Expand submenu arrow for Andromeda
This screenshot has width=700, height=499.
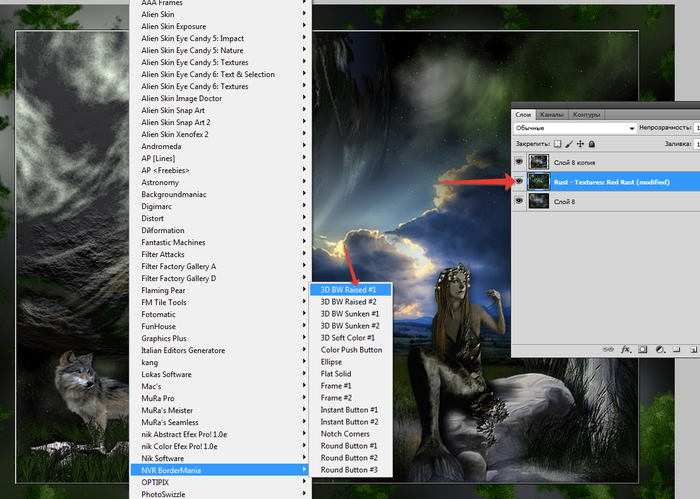(x=304, y=146)
